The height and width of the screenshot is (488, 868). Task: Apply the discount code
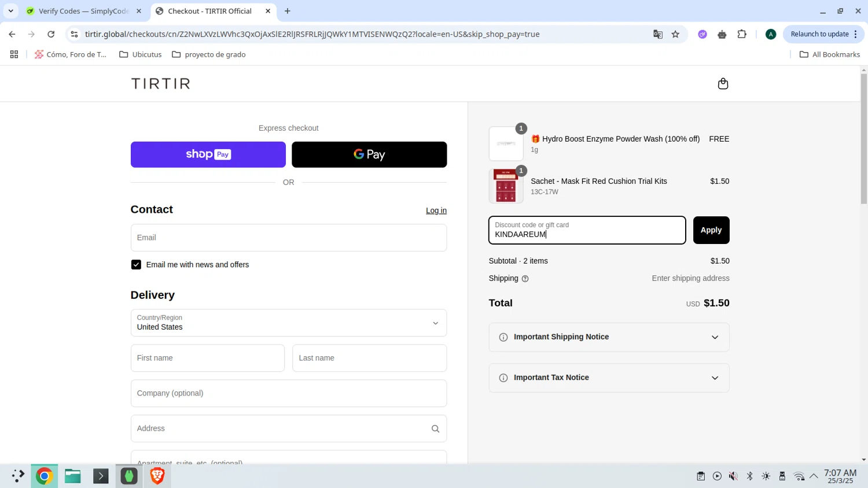(x=711, y=230)
